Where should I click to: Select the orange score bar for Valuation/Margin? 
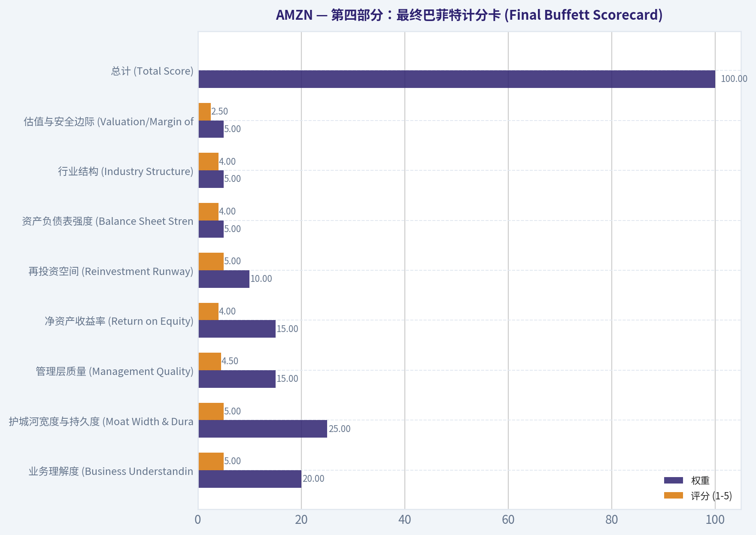(x=205, y=112)
